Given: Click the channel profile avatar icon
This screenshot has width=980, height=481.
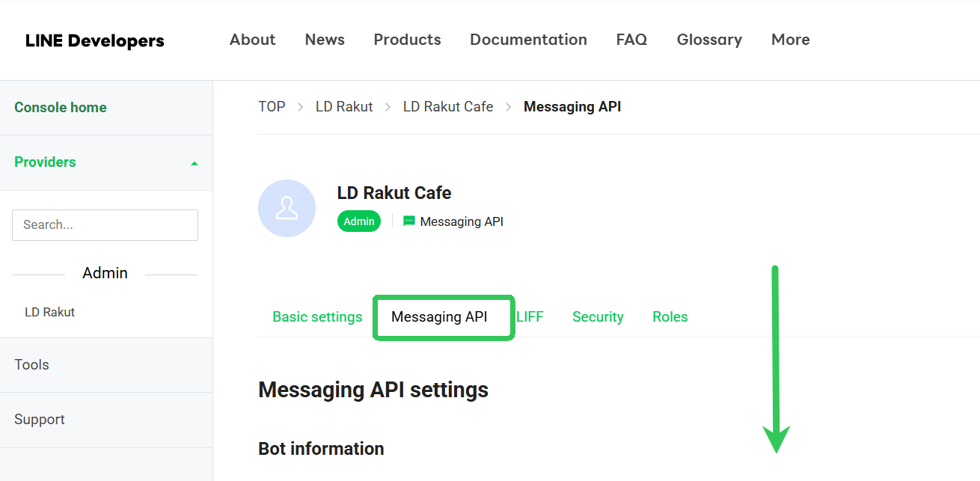Looking at the screenshot, I should click(x=287, y=209).
